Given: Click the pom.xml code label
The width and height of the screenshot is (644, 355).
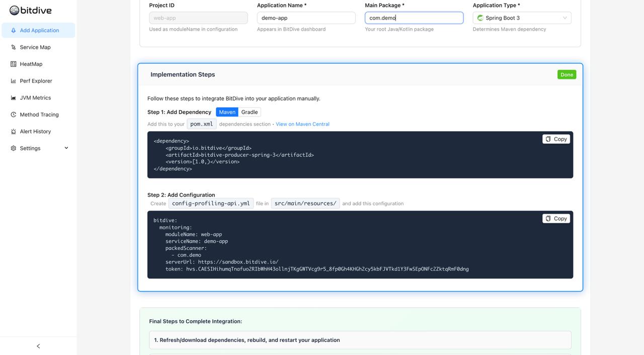Looking at the screenshot, I should (202, 124).
